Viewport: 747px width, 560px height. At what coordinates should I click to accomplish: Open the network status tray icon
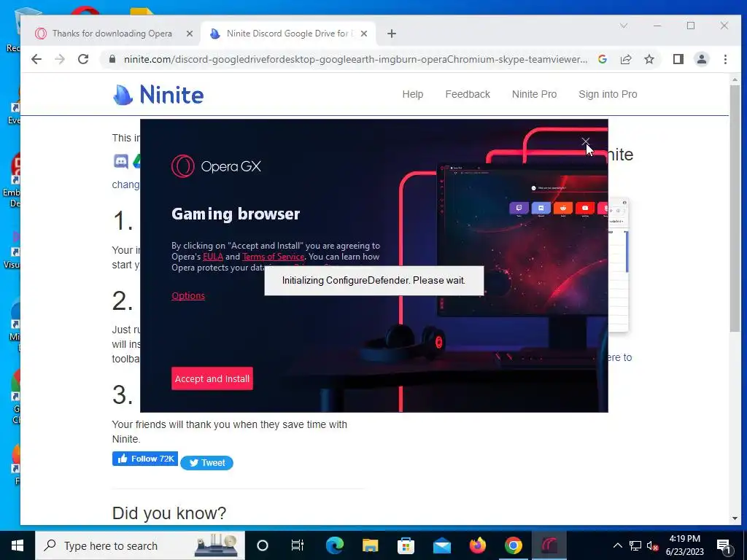pos(635,545)
